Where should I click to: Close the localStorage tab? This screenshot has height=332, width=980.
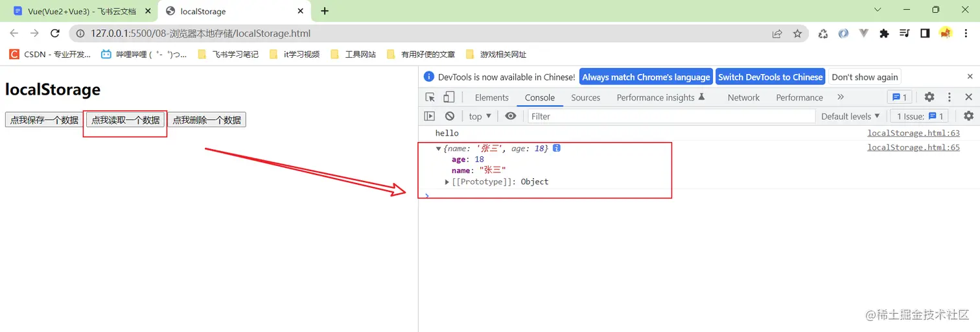click(300, 11)
